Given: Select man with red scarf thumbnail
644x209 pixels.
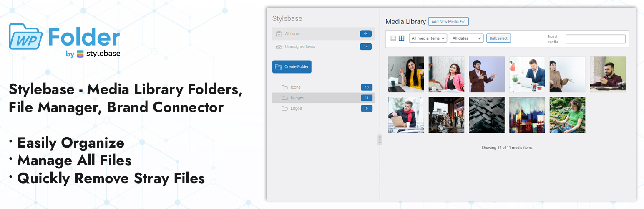Looking at the screenshot, I should (x=406, y=115).
